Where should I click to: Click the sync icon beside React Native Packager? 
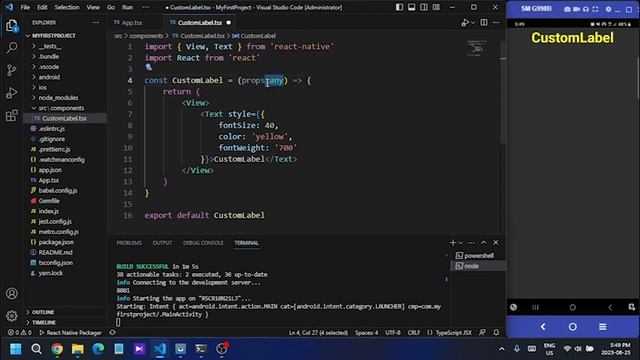tap(112, 333)
